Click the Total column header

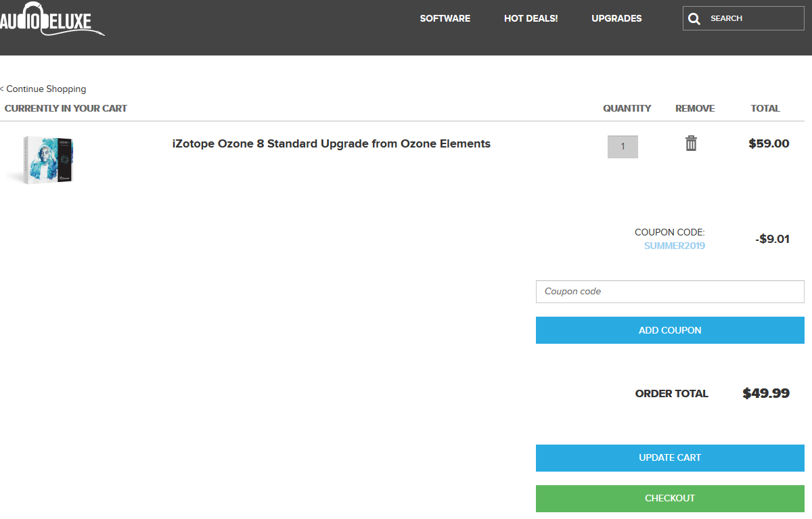tap(765, 108)
